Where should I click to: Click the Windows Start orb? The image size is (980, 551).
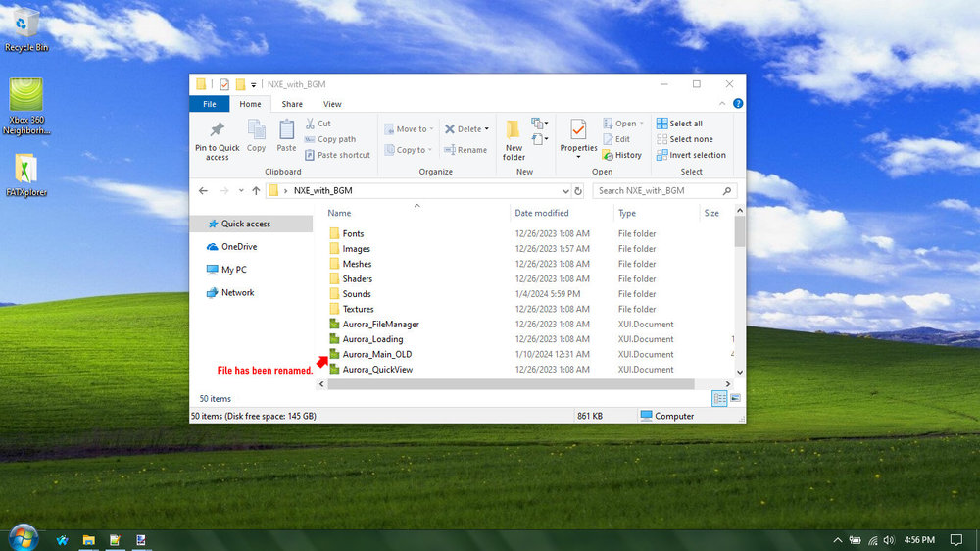tap(23, 538)
